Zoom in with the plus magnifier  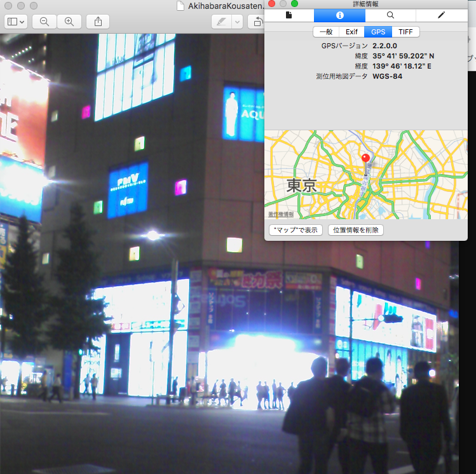[69, 22]
